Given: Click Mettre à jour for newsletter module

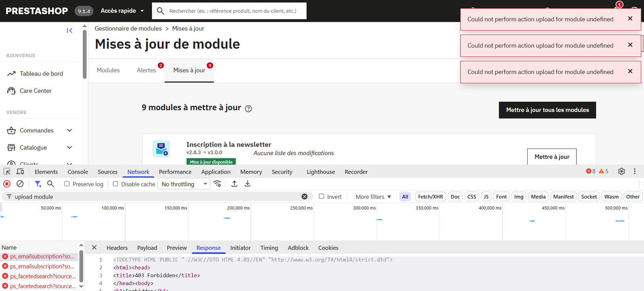Looking at the screenshot, I should coord(552,157).
